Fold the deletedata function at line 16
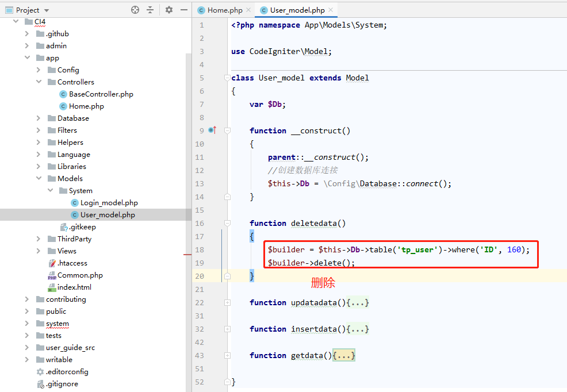Viewport: 567px width, 392px height. tap(227, 223)
